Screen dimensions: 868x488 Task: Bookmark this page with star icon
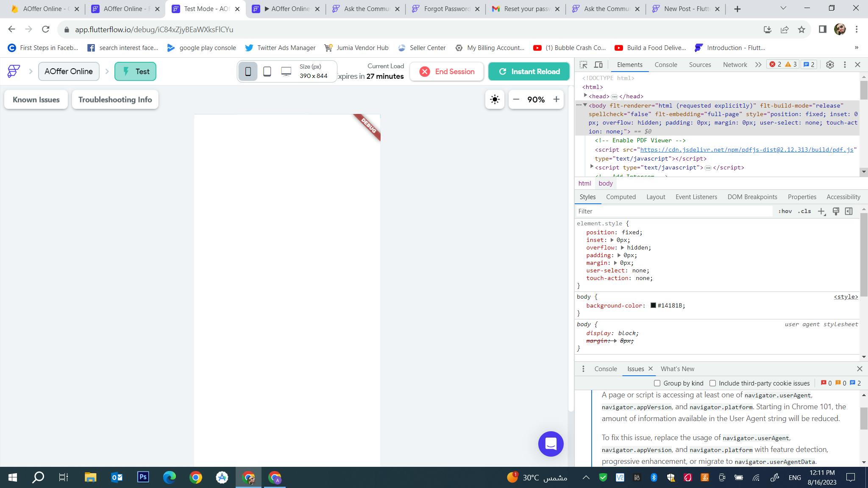point(801,29)
